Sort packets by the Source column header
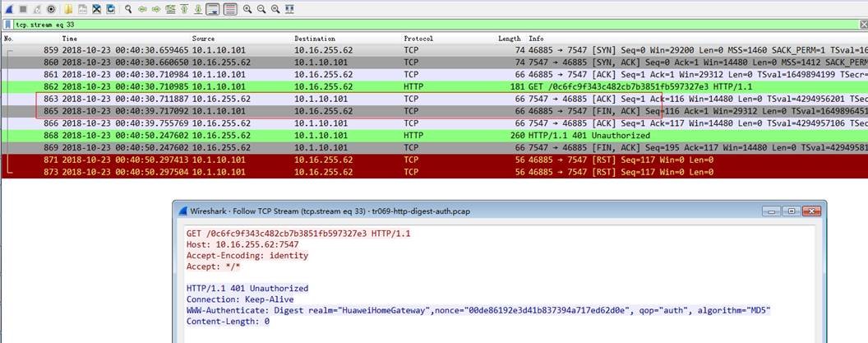Screen dimensions: 868x343 tap(203, 39)
